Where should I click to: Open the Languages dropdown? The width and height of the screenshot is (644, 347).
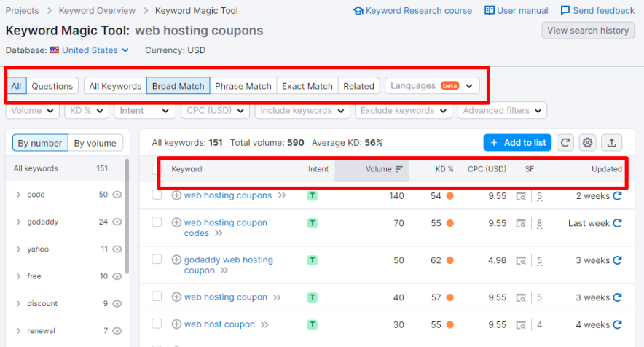click(x=432, y=86)
